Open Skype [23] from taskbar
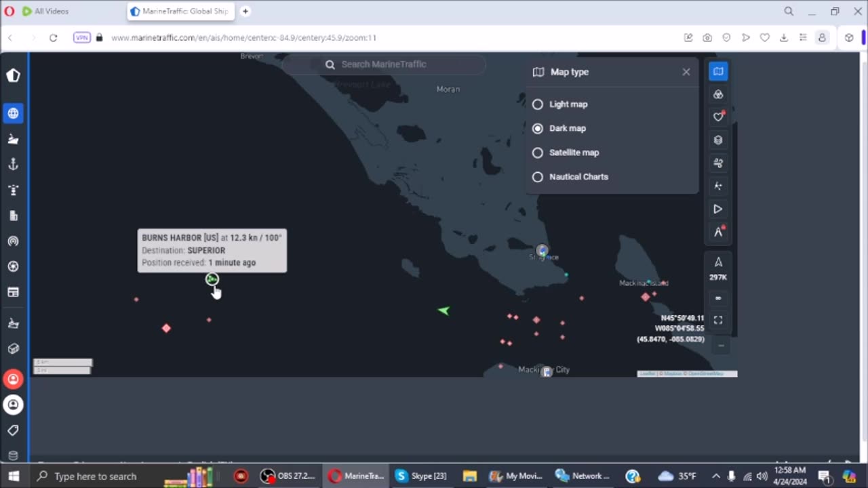868x488 pixels. pyautogui.click(x=421, y=476)
